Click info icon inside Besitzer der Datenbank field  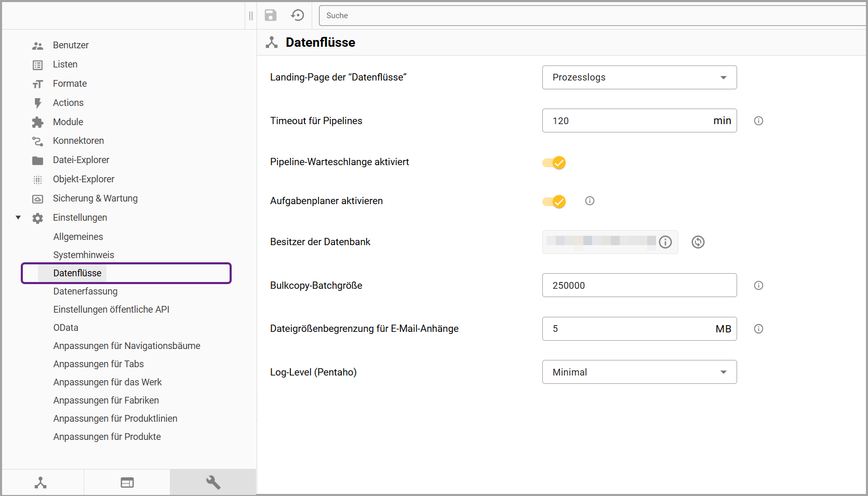coord(665,242)
